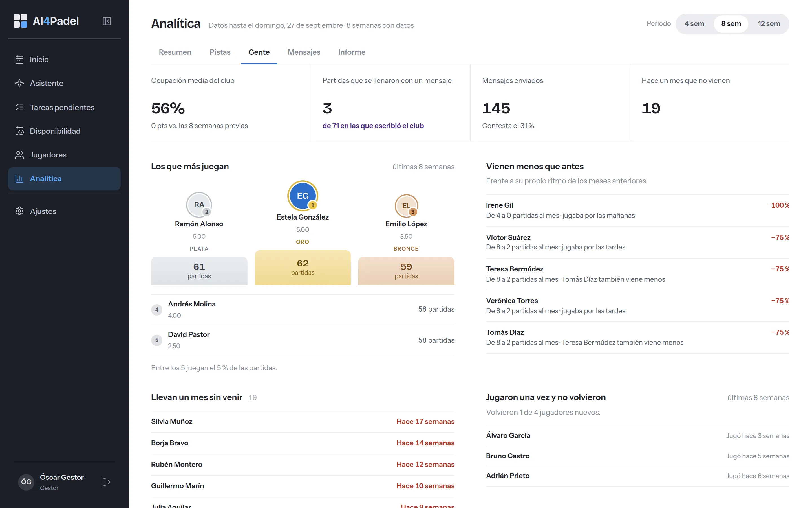This screenshot has width=812, height=508.
Task: Select the 4 sem period
Action: (x=694, y=24)
